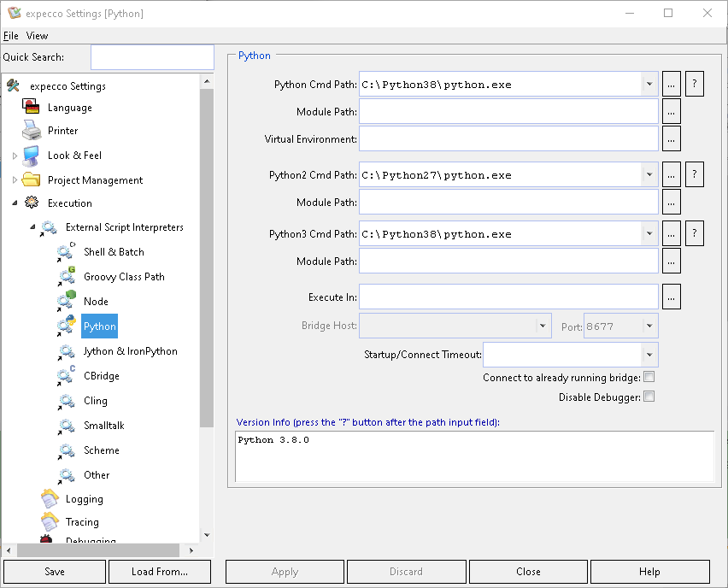Image resolution: width=728 pixels, height=588 pixels.
Task: Click the Groovy Class Path icon
Action: tap(67, 277)
